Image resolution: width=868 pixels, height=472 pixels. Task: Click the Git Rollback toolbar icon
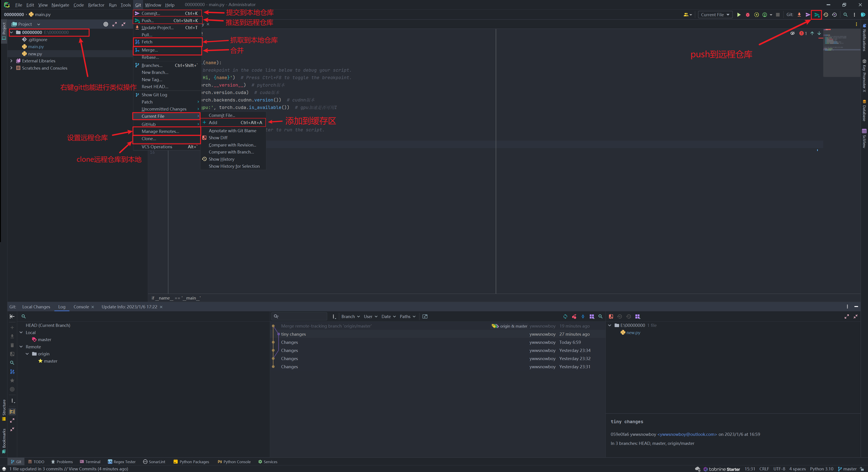834,15
